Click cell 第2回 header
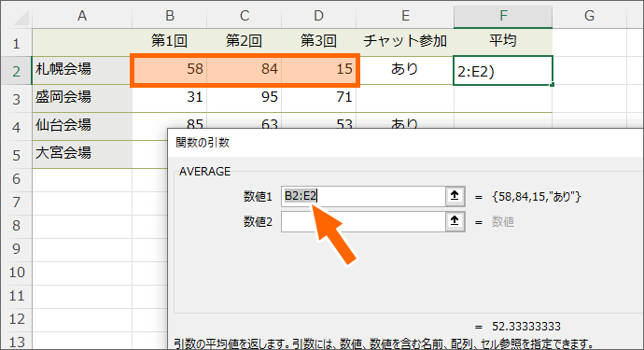Viewport: 644px width, 350px height. (x=245, y=41)
